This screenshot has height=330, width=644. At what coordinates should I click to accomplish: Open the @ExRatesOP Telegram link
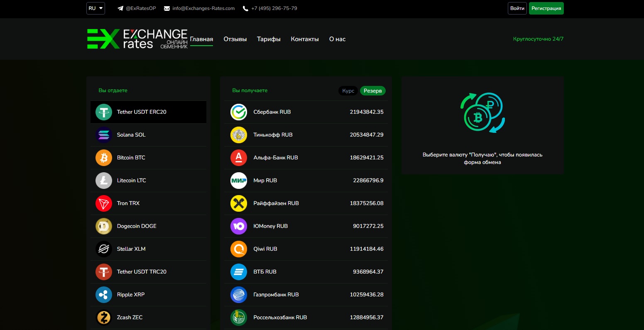point(141,8)
